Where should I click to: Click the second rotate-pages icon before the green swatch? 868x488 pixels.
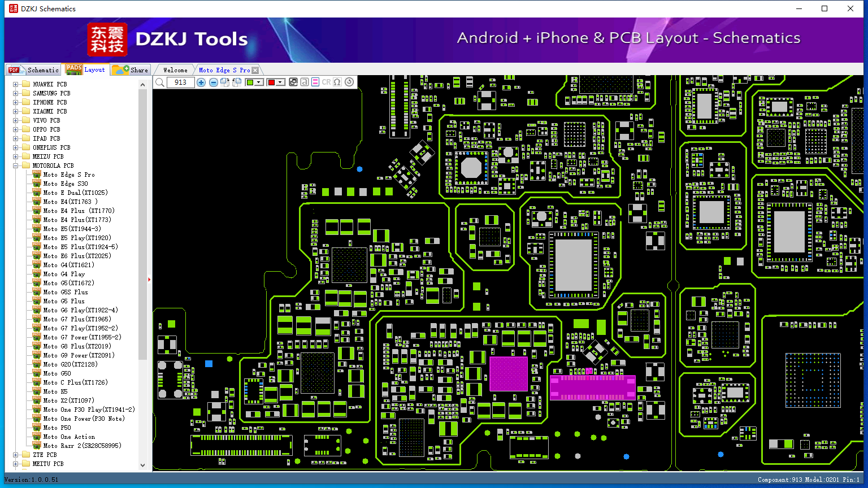point(237,82)
